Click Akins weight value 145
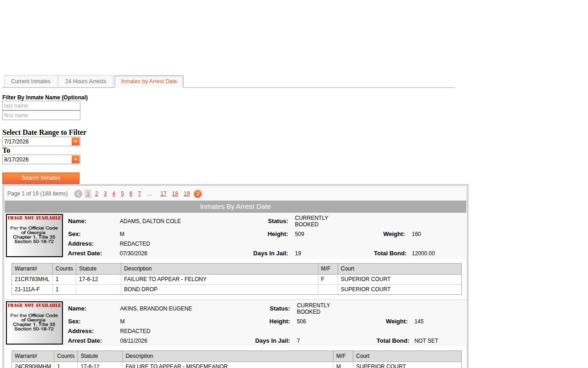This screenshot has width=588, height=368. coord(419,322)
